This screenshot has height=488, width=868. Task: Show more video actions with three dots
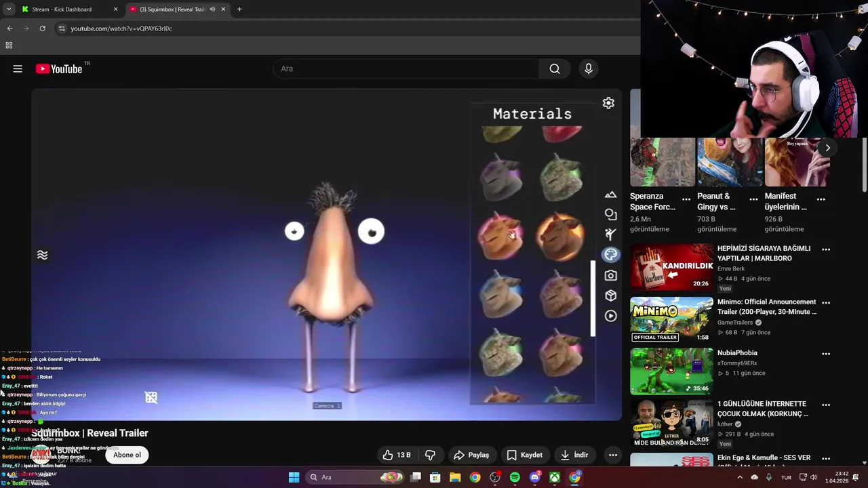(x=613, y=455)
